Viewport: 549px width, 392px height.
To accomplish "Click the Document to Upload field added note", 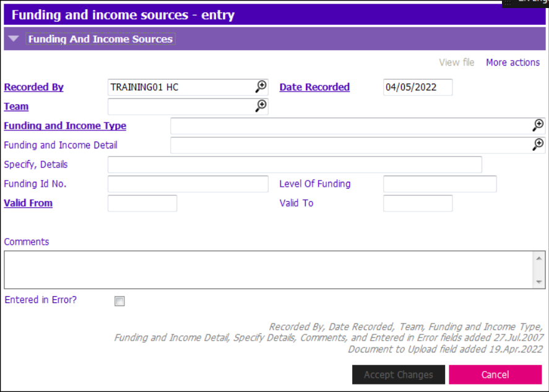I will (x=446, y=349).
